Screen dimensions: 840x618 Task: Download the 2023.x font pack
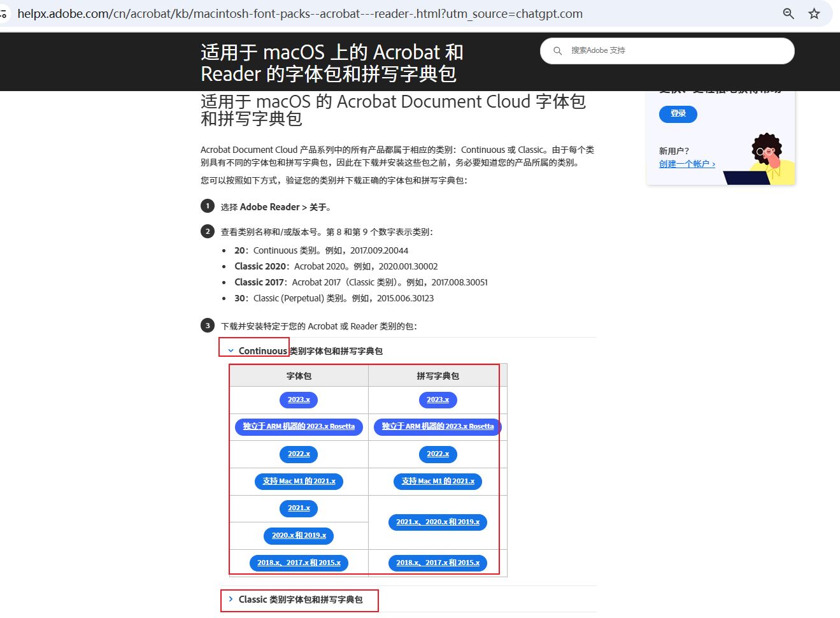coord(299,400)
